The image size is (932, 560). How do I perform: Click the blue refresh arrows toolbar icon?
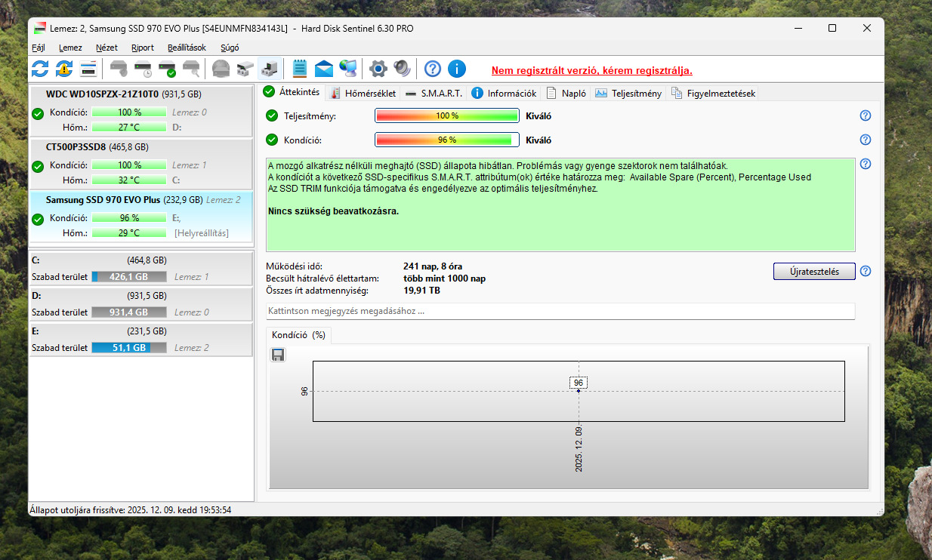40,69
